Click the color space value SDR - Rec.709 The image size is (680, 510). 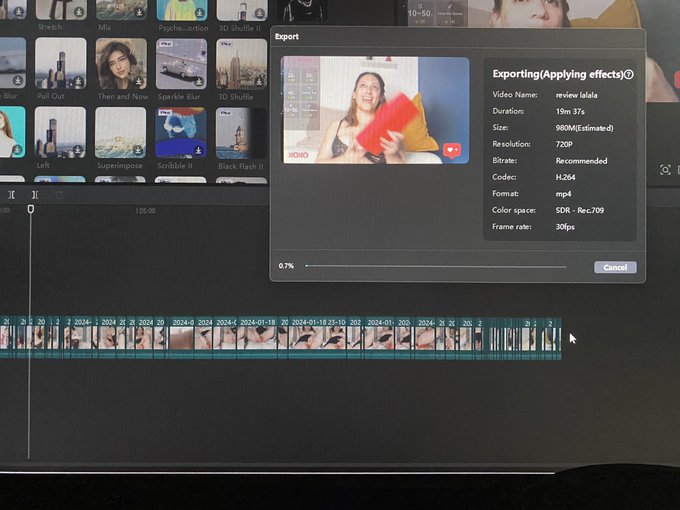[579, 210]
